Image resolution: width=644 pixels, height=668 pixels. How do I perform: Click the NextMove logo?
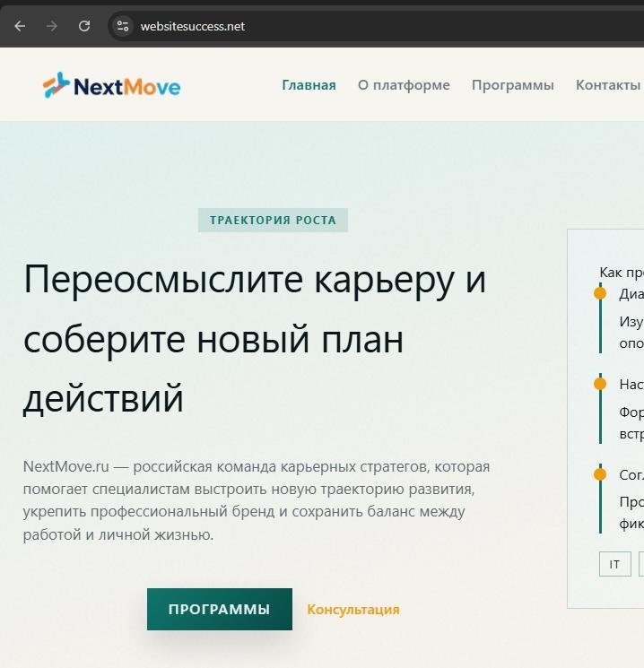pos(111,85)
